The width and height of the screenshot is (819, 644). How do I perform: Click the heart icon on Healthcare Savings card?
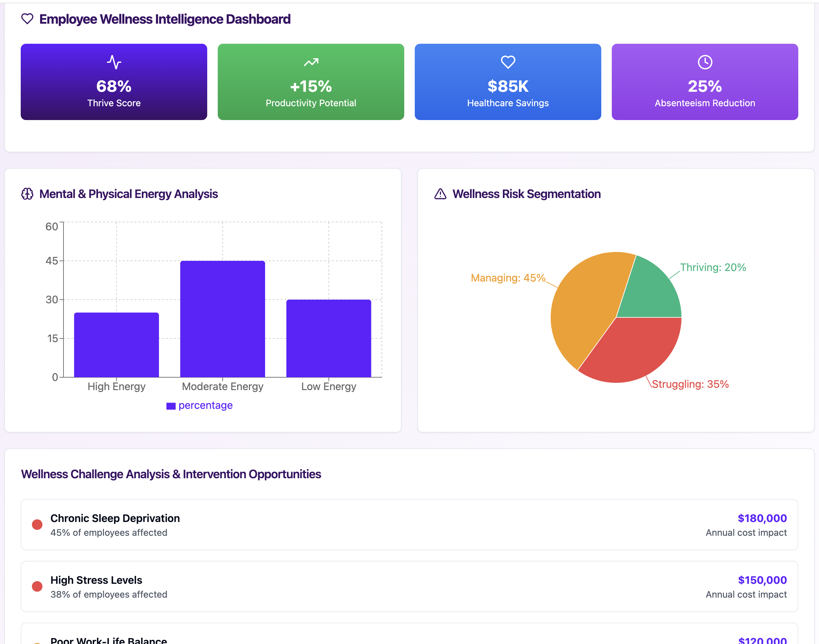click(x=508, y=62)
